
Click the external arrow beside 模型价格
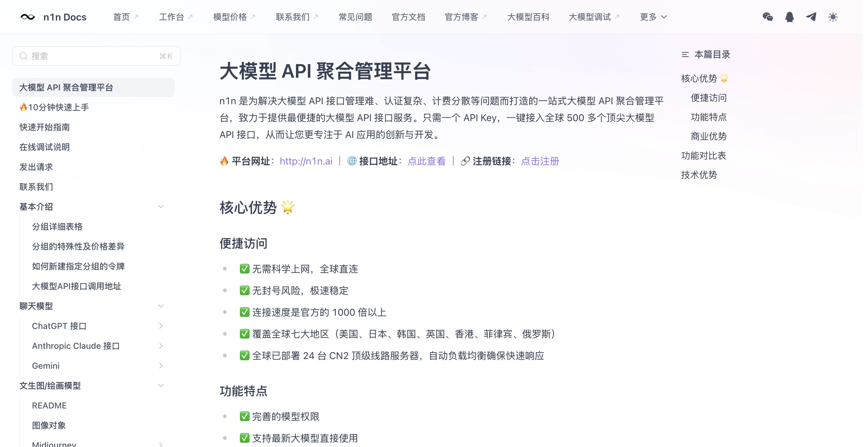253,17
